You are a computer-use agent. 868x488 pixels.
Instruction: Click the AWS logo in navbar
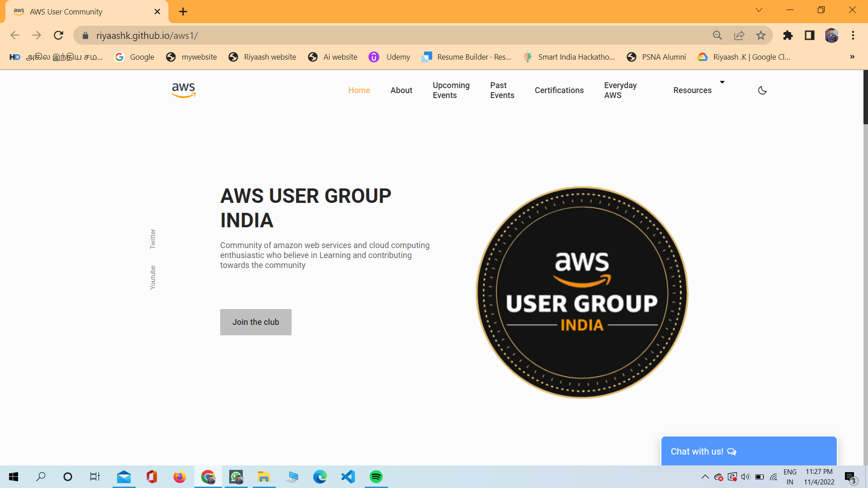[184, 90]
